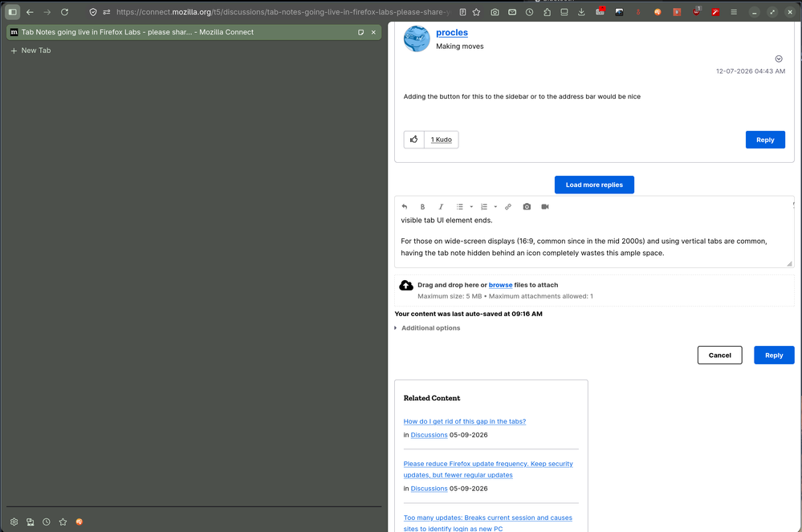802x532 pixels.
Task: Give kudos with the thumbs-up button
Action: [x=413, y=140]
